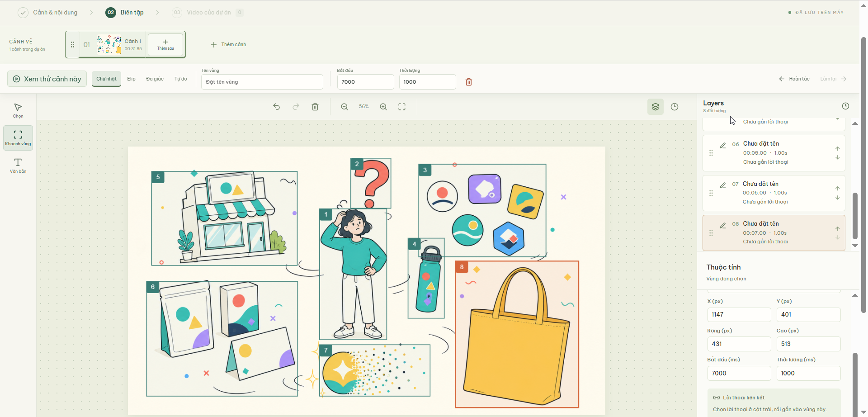Select the Đa giác shape mode
The height and width of the screenshot is (417, 868).
(x=155, y=79)
